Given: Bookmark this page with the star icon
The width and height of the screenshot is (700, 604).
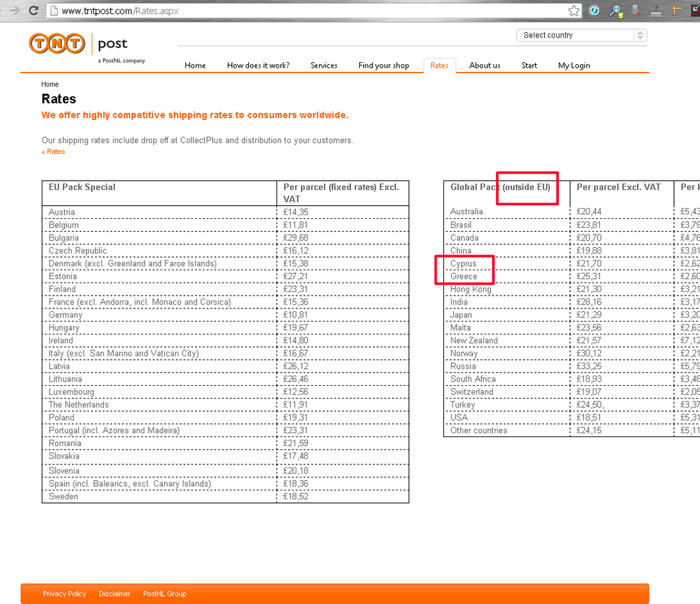Looking at the screenshot, I should (573, 11).
